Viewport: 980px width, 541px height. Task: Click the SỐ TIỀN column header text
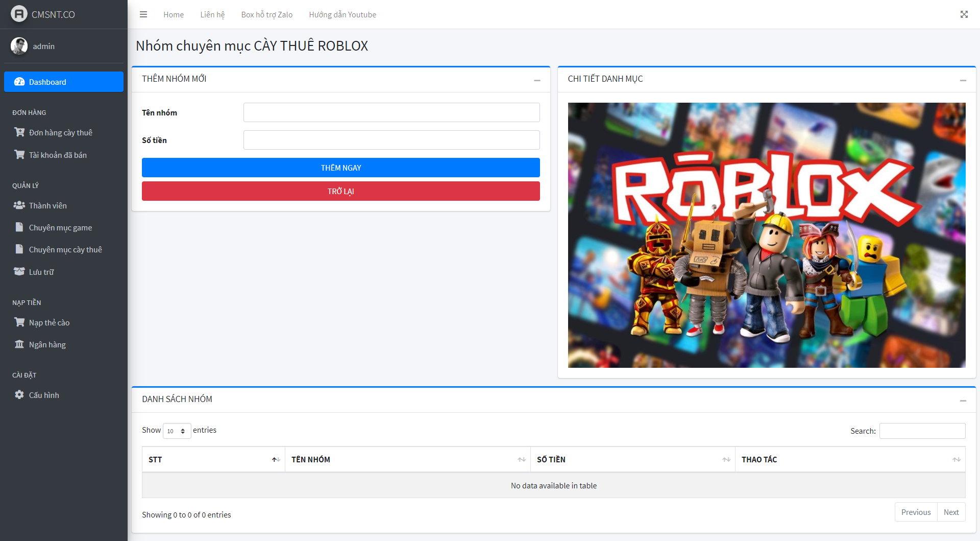coord(551,460)
